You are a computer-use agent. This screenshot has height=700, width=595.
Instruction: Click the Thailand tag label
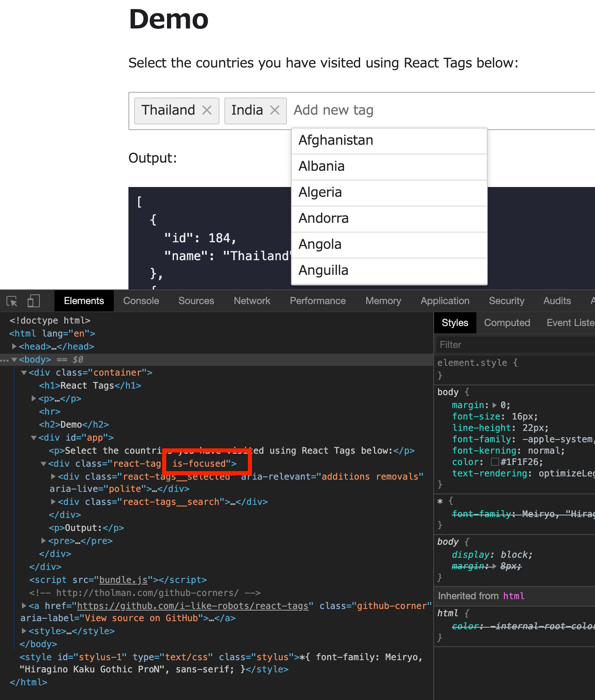click(168, 110)
